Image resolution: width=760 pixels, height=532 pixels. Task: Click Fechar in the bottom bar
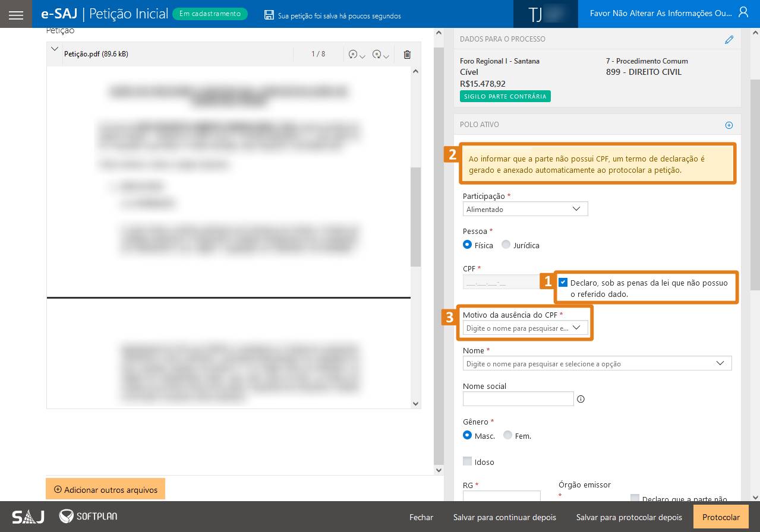[x=421, y=517]
